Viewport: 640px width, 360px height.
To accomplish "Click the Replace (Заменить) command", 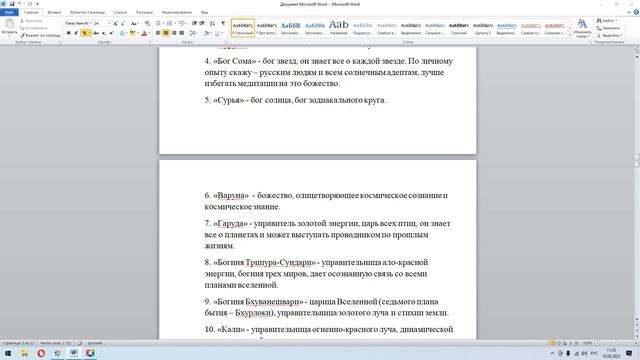I will (x=608, y=28).
